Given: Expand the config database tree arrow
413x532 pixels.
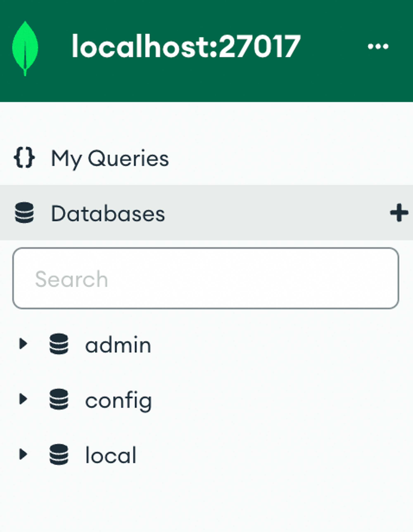Looking at the screenshot, I should pos(23,399).
